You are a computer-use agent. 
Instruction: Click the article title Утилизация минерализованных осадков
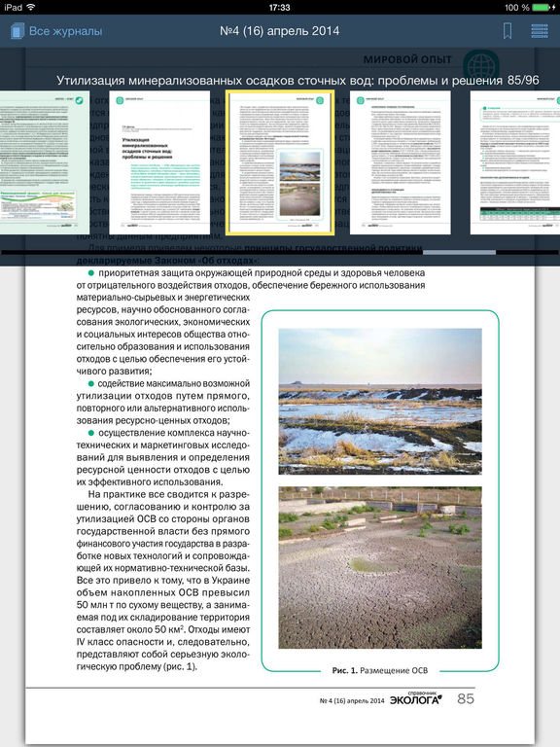tap(279, 81)
